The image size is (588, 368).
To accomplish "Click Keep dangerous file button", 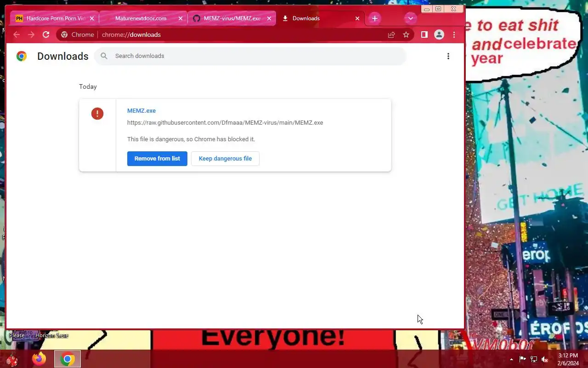I will click(x=225, y=159).
